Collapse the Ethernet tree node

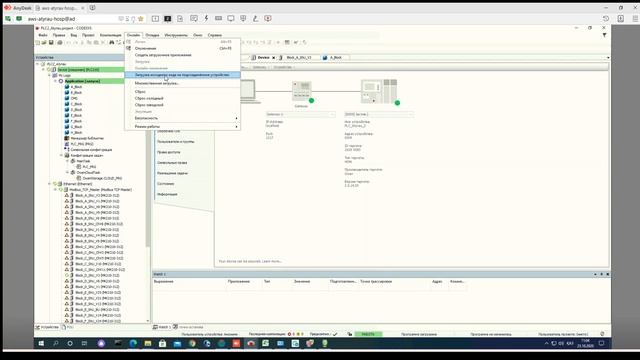coord(50,184)
